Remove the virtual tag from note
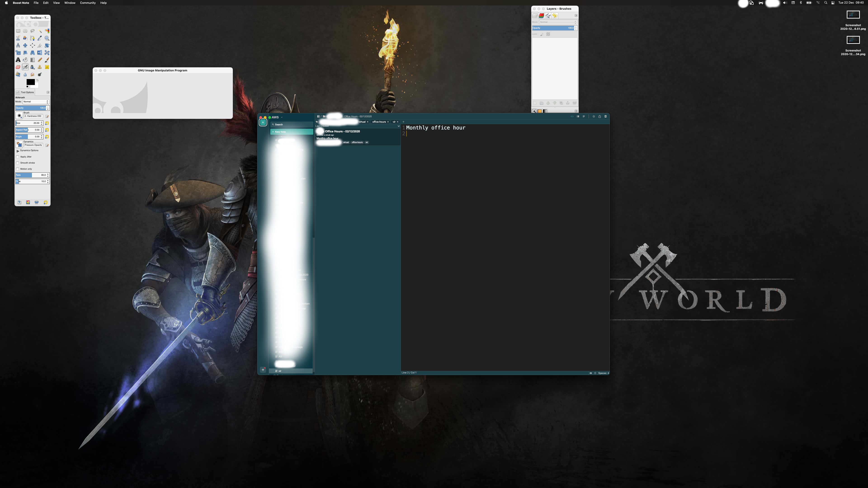The image size is (868, 488). [x=368, y=122]
